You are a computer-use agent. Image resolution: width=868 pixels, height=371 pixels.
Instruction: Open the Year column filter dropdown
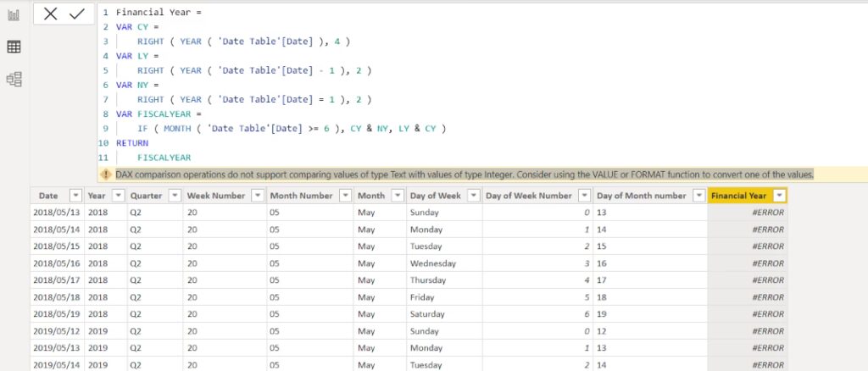(x=118, y=196)
